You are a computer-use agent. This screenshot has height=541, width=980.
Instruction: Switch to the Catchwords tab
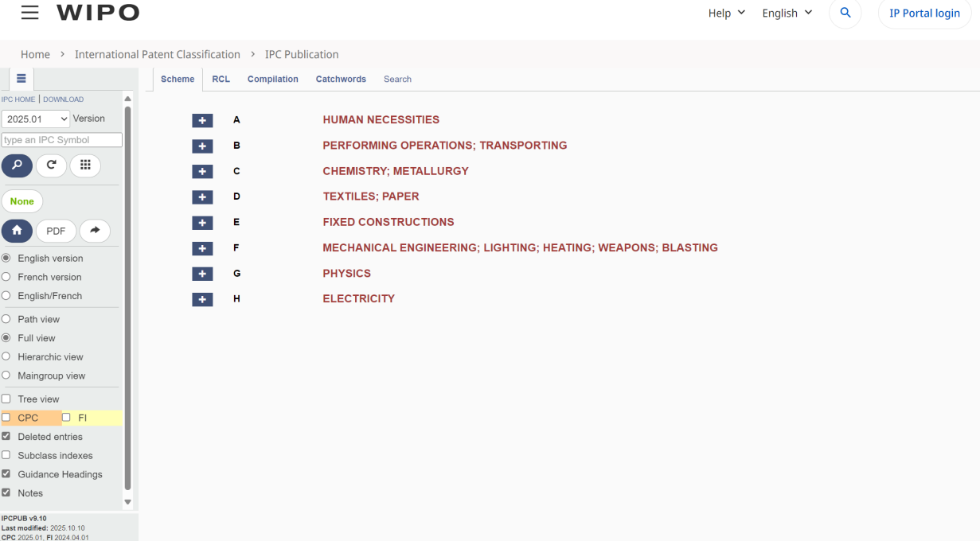pyautogui.click(x=341, y=80)
